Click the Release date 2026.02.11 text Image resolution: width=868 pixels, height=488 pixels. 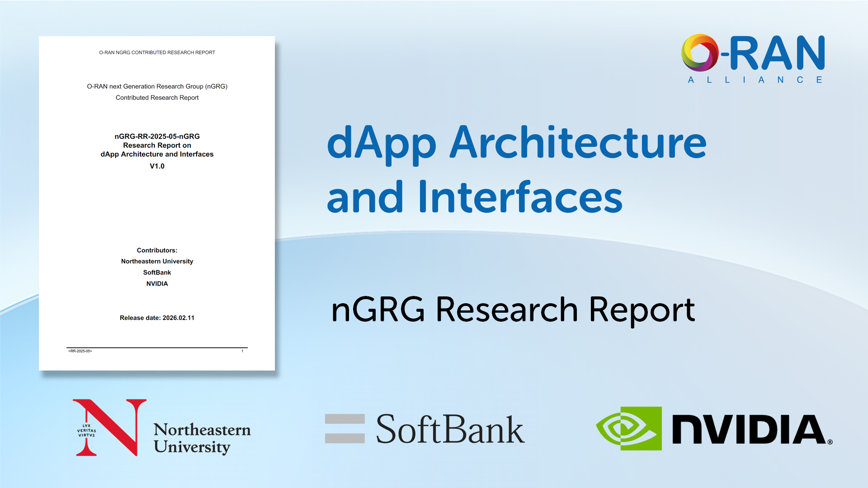click(157, 318)
